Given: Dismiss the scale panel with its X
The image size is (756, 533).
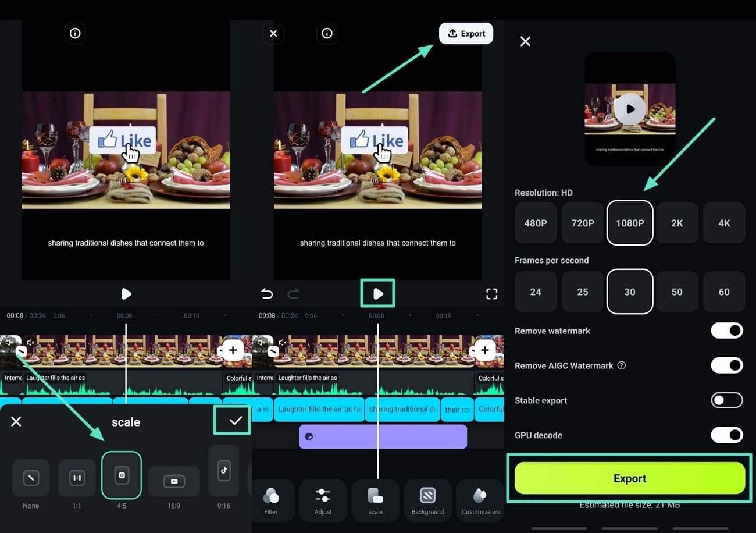Looking at the screenshot, I should pos(16,421).
